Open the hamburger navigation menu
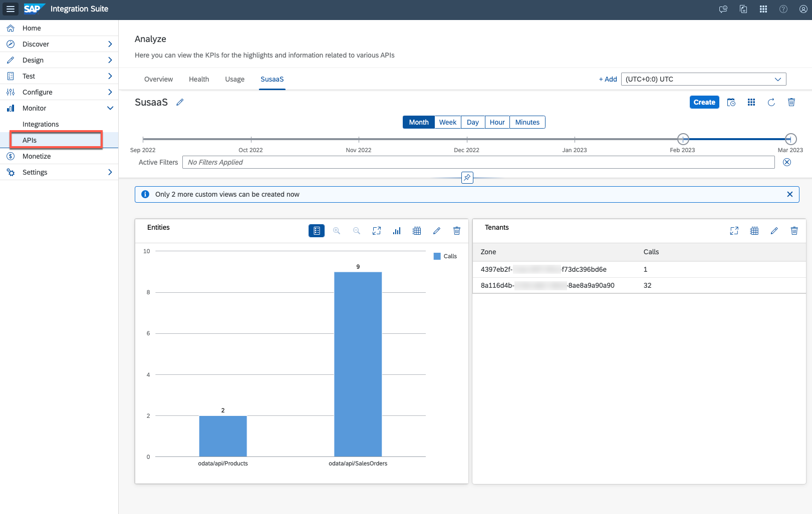The height and width of the screenshot is (514, 812). [10, 9]
